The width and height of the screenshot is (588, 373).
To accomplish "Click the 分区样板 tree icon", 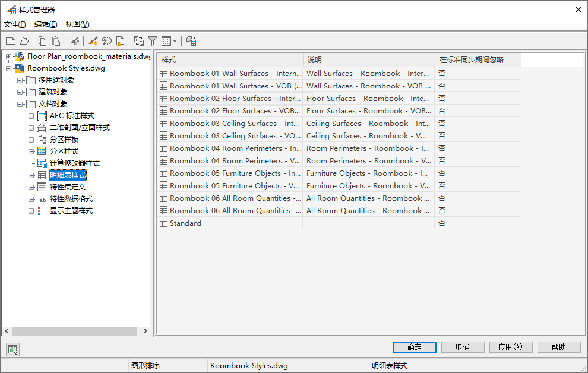I will click(42, 140).
